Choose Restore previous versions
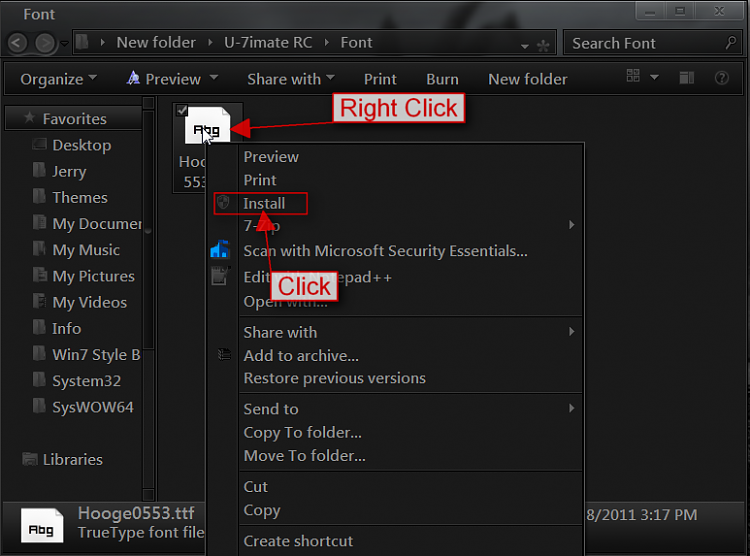 (x=334, y=378)
